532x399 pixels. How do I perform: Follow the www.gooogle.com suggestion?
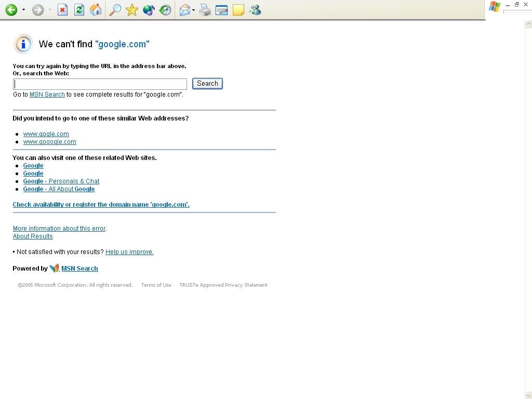49,142
